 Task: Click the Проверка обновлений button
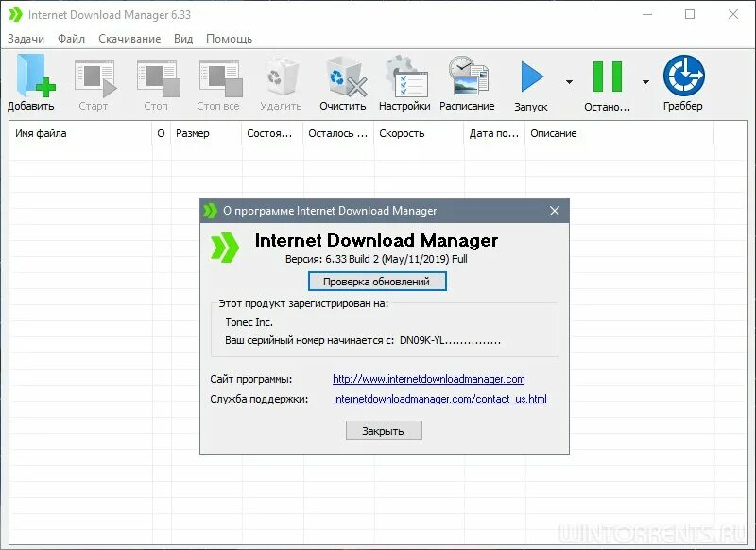(x=377, y=282)
